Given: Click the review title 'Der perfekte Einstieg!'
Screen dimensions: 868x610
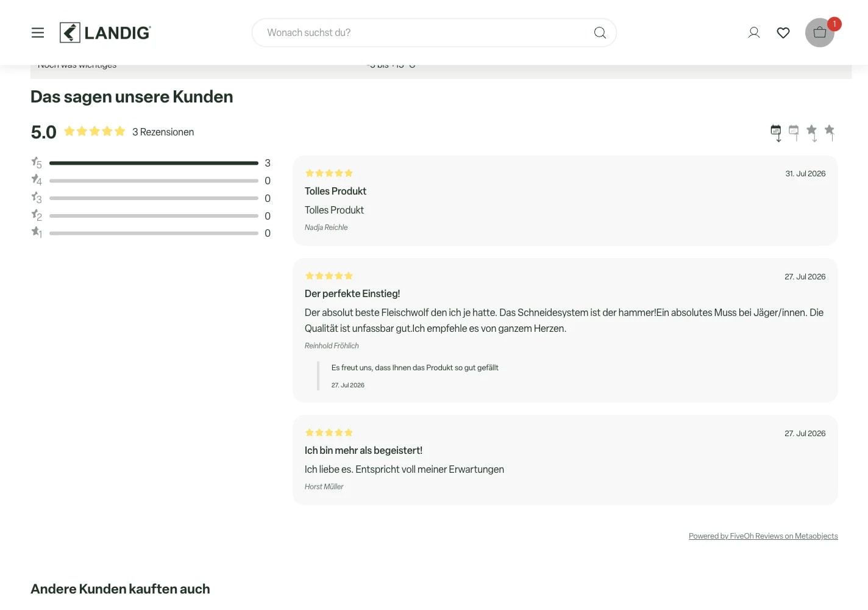Looking at the screenshot, I should [352, 294].
